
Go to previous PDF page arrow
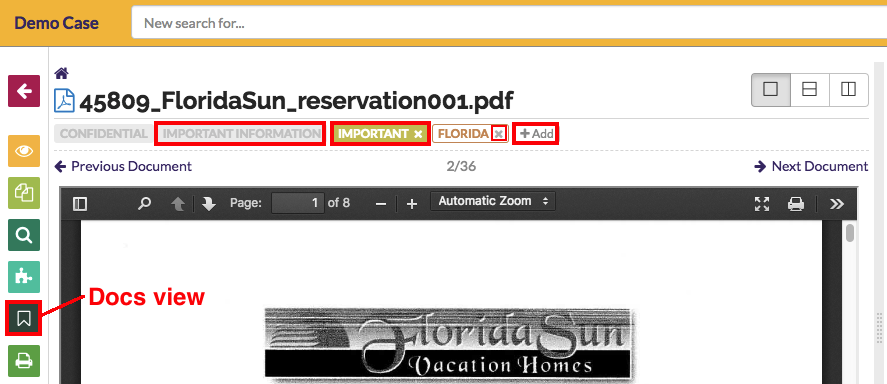coord(179,204)
